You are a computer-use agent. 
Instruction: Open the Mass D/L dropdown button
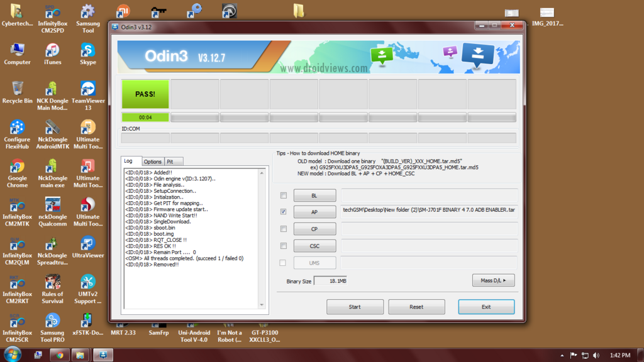pyautogui.click(x=493, y=280)
